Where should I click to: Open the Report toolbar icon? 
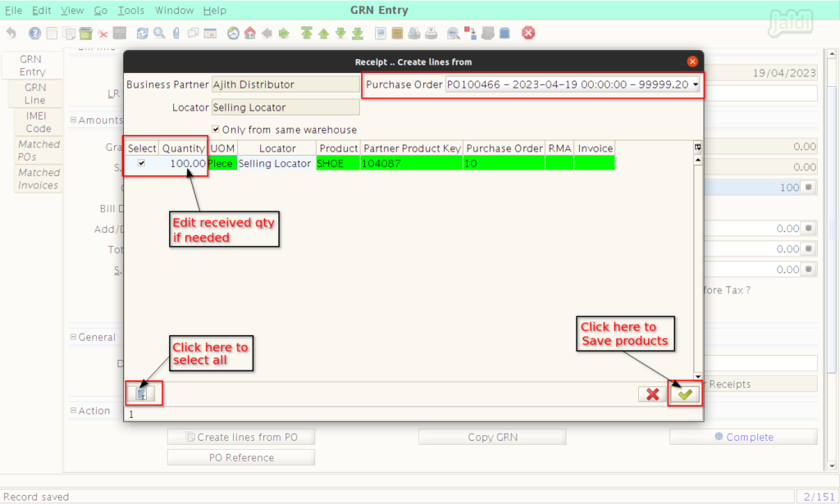coord(381,33)
